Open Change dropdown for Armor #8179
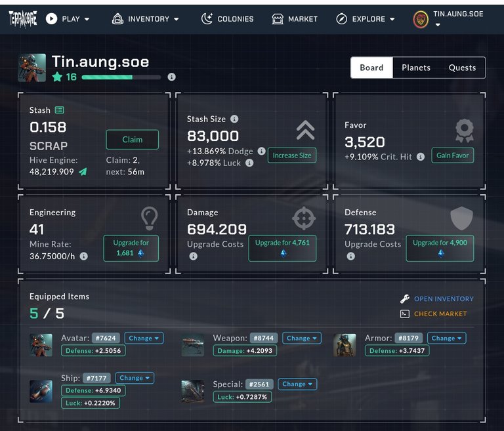Viewport: 504px width, 431px height. click(446, 338)
